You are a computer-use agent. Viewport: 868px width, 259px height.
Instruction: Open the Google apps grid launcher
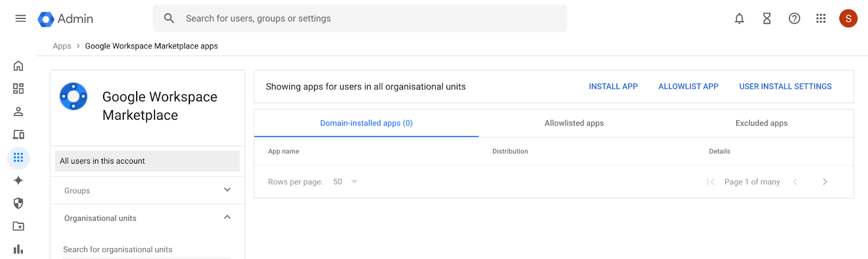coord(821,18)
